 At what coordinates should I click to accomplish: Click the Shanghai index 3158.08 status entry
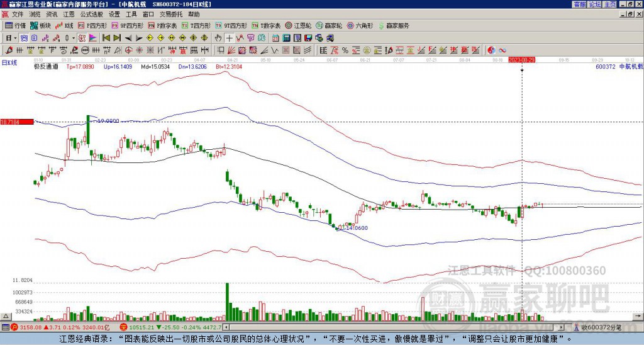61,327
